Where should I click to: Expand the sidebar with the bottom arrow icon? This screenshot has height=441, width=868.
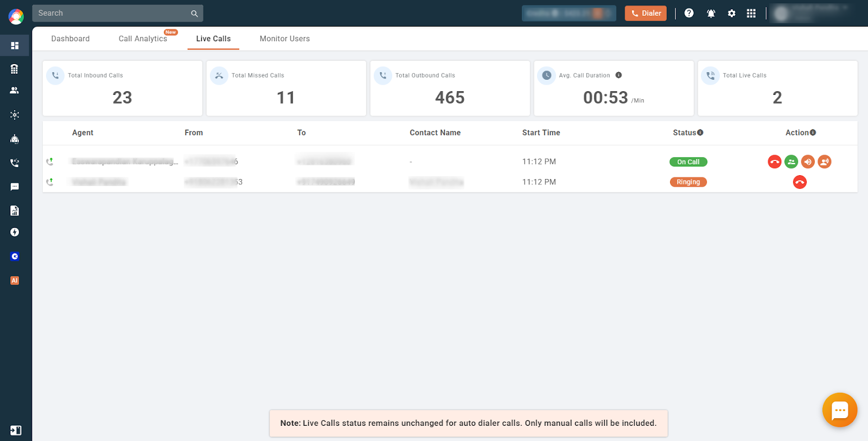16,430
